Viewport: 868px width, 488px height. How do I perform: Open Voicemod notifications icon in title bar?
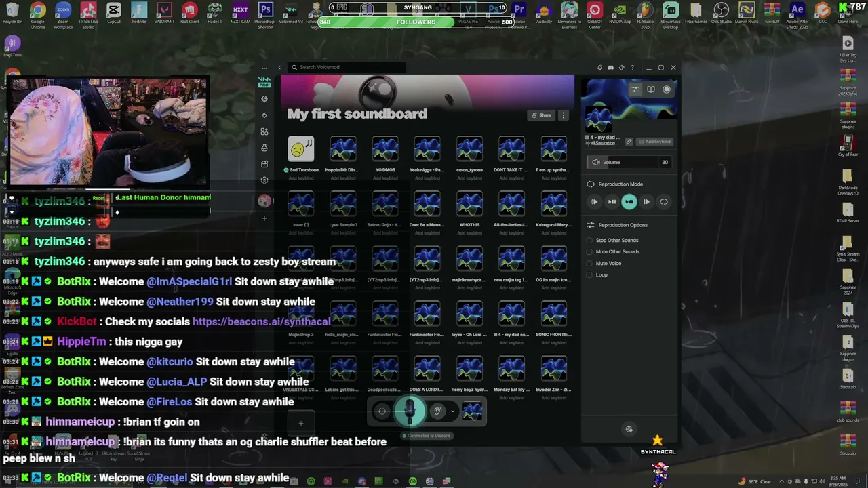click(x=600, y=68)
